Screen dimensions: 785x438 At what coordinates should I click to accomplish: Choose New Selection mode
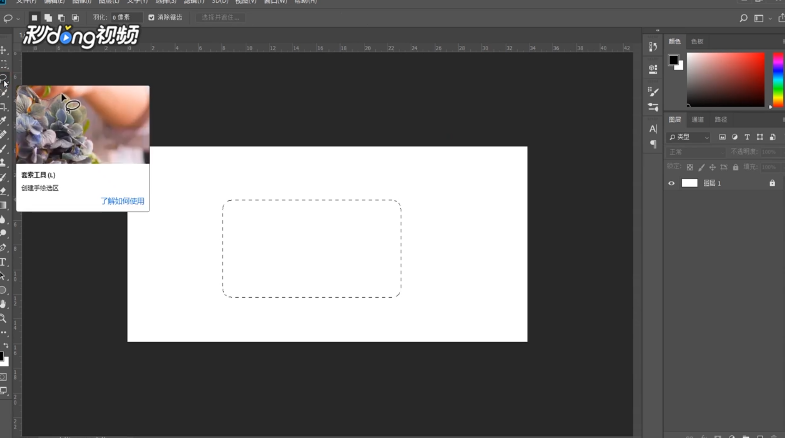pos(34,18)
